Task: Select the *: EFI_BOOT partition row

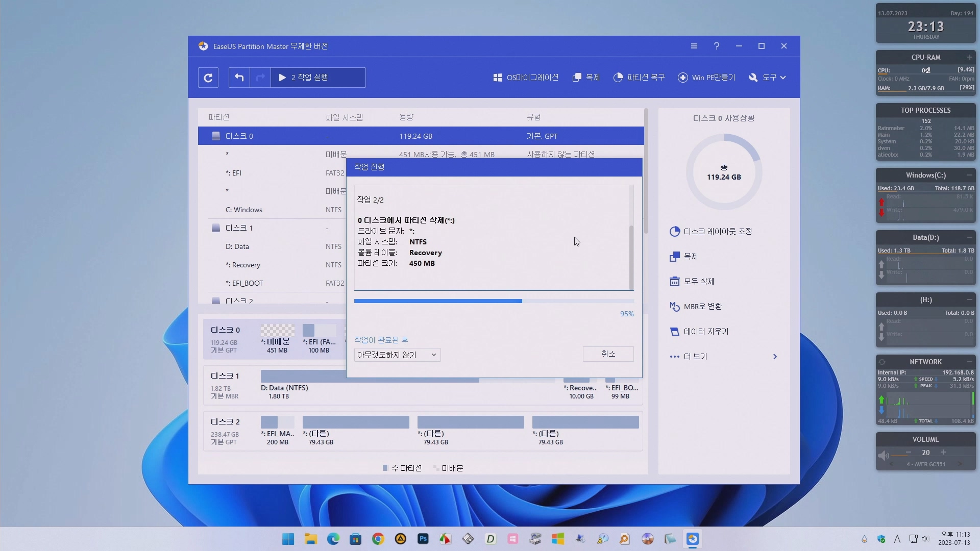Action: pyautogui.click(x=272, y=283)
